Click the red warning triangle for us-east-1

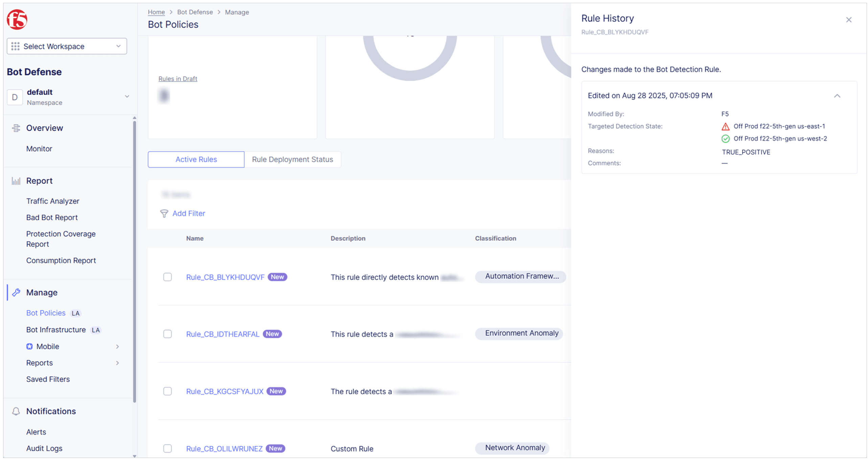725,127
